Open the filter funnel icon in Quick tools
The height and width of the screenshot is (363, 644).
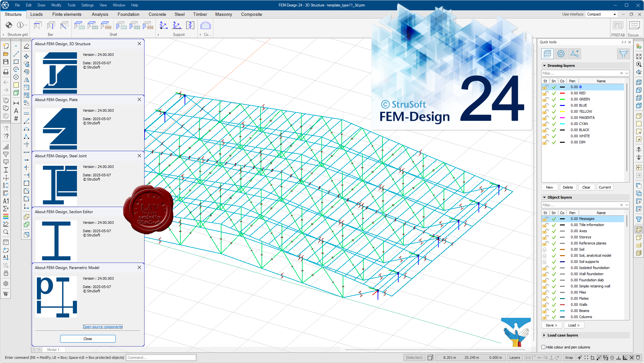click(623, 54)
